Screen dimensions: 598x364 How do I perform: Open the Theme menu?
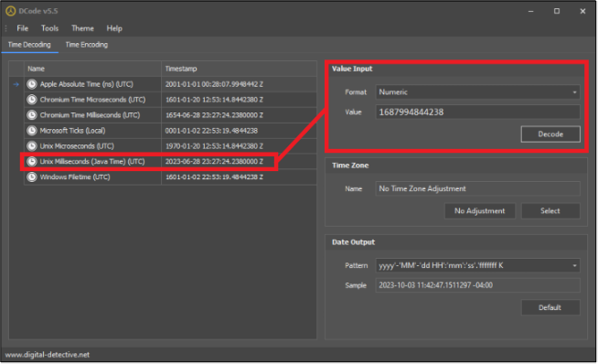tap(82, 28)
